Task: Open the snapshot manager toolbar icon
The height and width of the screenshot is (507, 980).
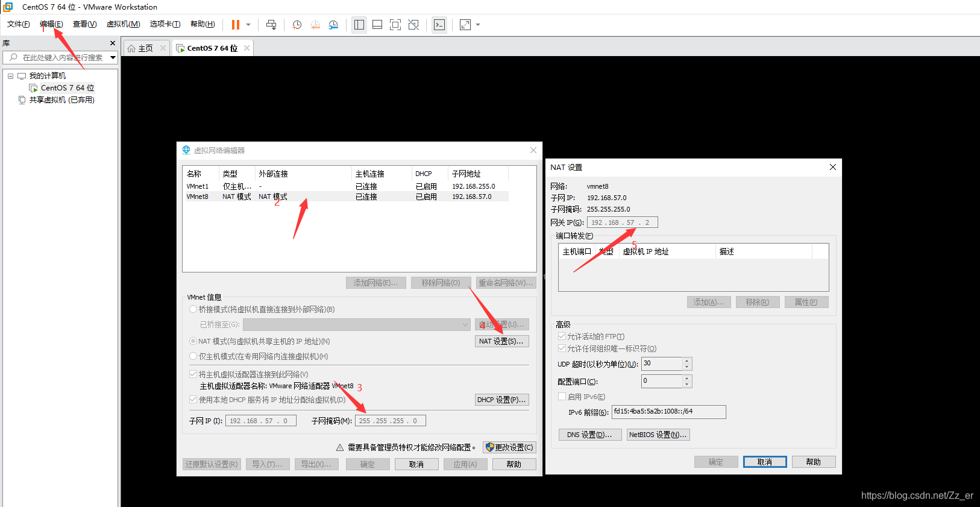Action: coord(333,25)
